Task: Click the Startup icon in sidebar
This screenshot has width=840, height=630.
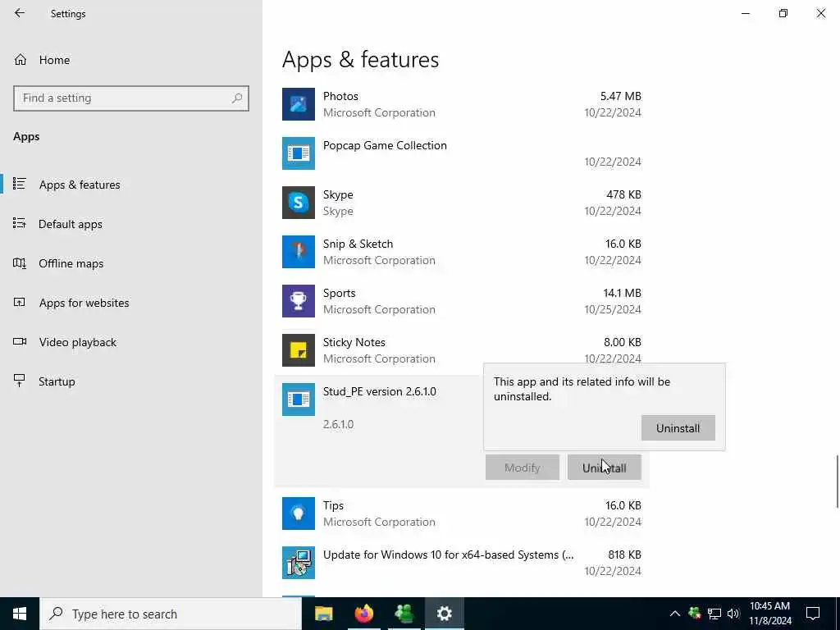Action: click(x=20, y=381)
